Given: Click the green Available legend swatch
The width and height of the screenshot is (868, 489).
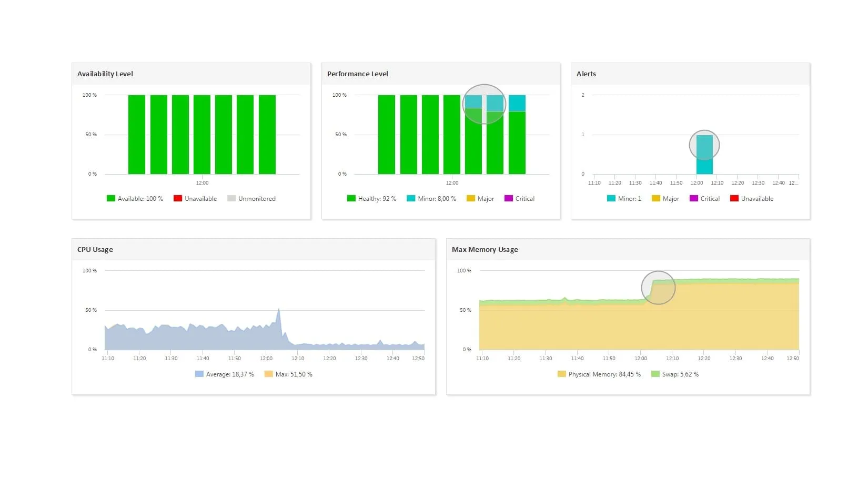Looking at the screenshot, I should 110,199.
